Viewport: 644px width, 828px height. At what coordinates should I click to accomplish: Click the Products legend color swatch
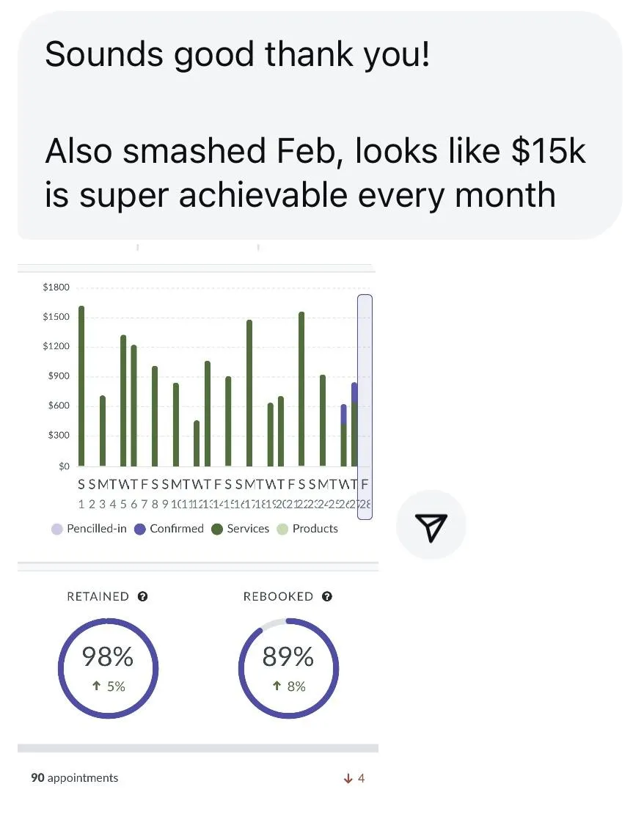[x=282, y=529]
